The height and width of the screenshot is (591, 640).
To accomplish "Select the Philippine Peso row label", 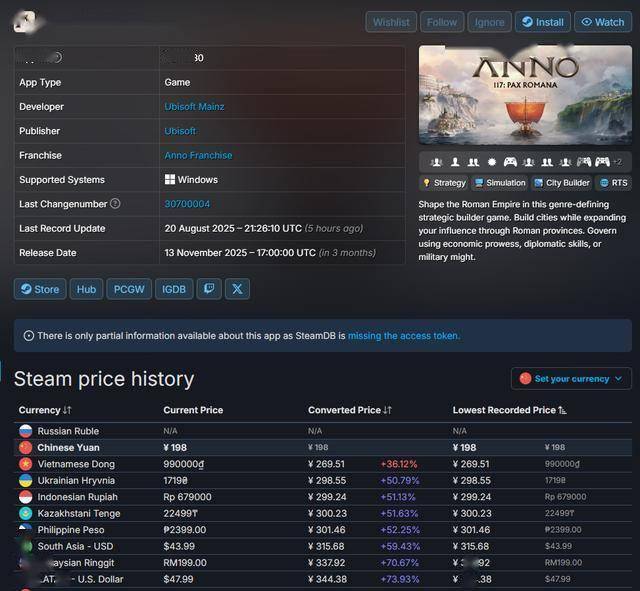I will click(71, 530).
